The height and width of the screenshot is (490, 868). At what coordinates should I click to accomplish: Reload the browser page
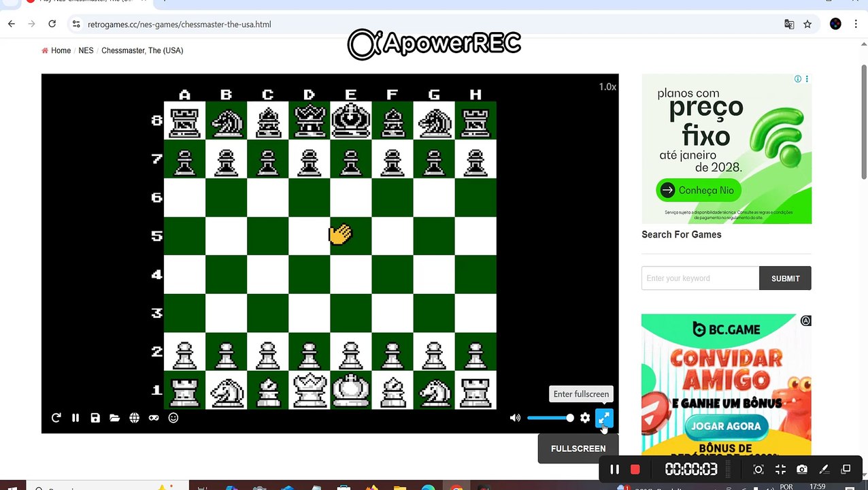pyautogui.click(x=52, y=24)
